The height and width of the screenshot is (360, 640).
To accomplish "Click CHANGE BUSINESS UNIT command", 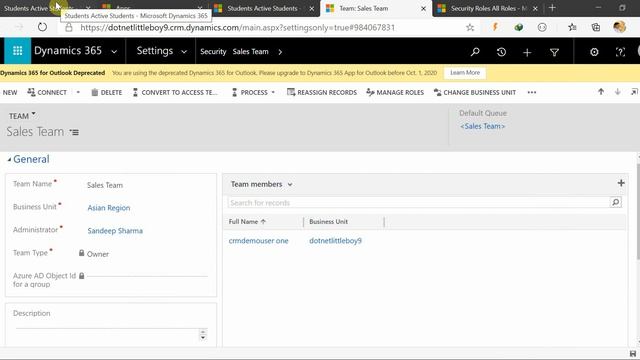I will [475, 92].
